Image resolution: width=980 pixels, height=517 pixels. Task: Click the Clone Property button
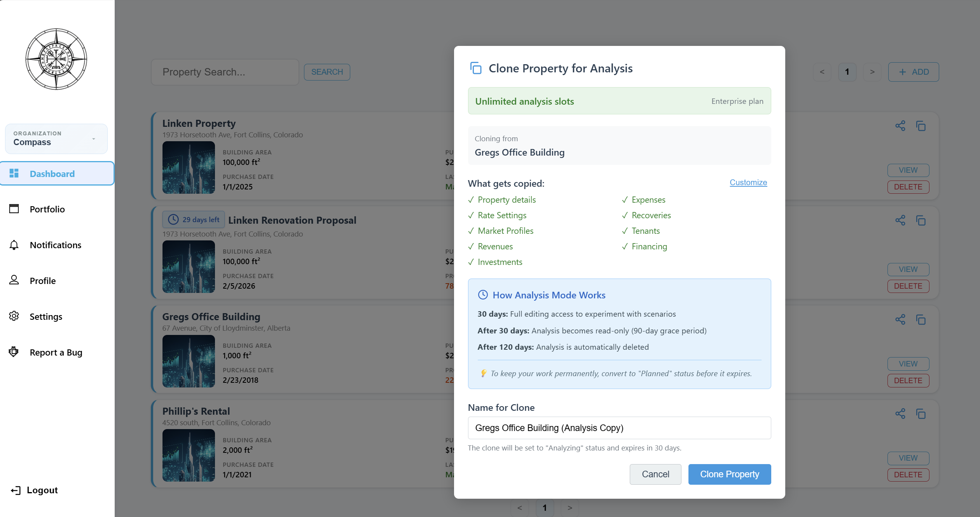[729, 474]
